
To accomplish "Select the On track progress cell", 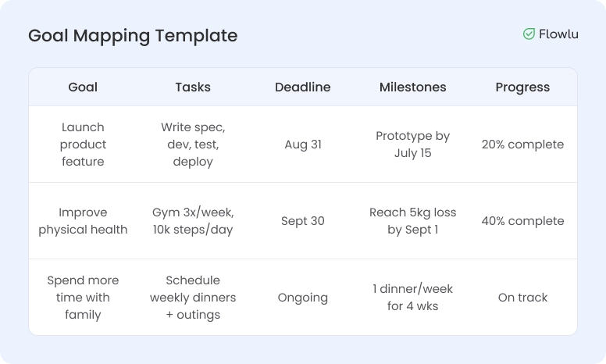I will tap(522, 298).
